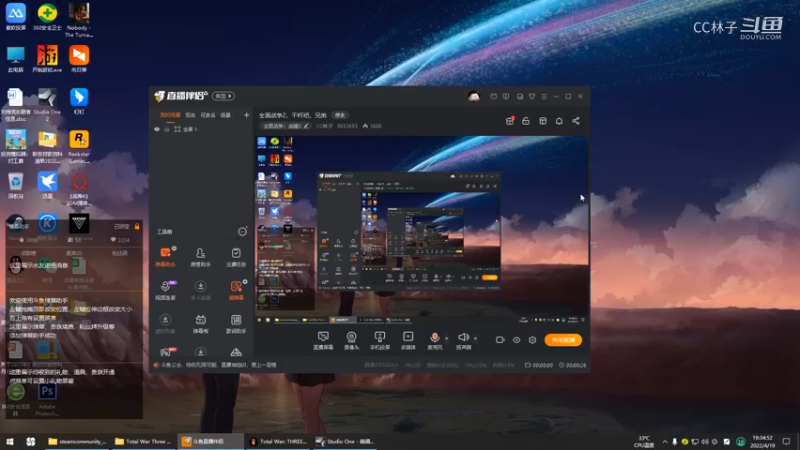Open the 歌词助手 lyrics assistant tool
This screenshot has height=450, width=800.
(x=236, y=324)
